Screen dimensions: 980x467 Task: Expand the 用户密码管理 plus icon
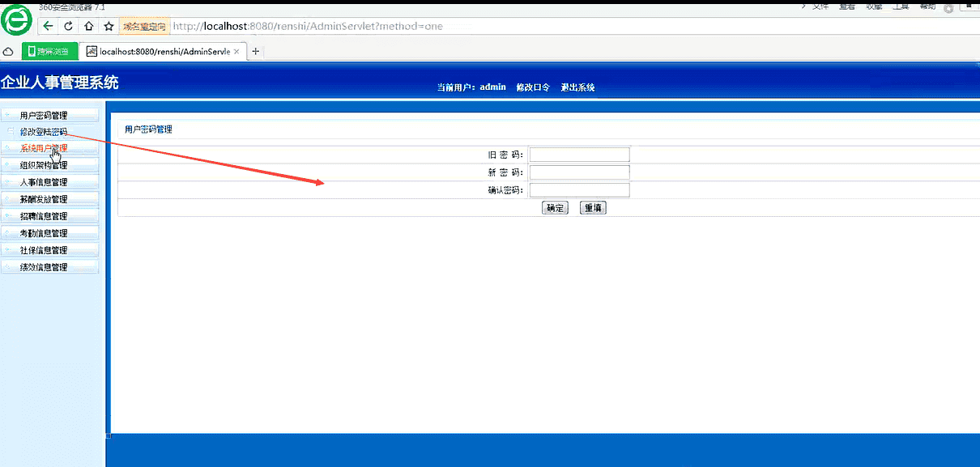pyautogui.click(x=8, y=115)
